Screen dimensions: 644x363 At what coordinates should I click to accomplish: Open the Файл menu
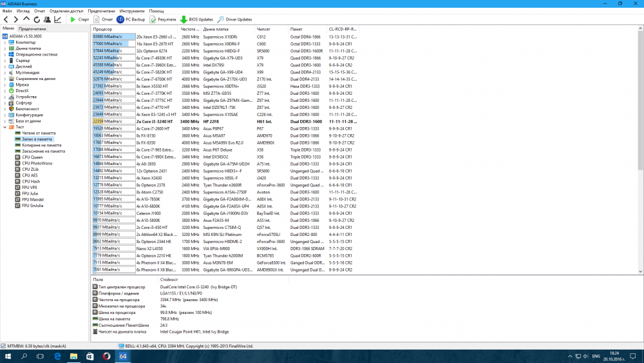pos(7,11)
